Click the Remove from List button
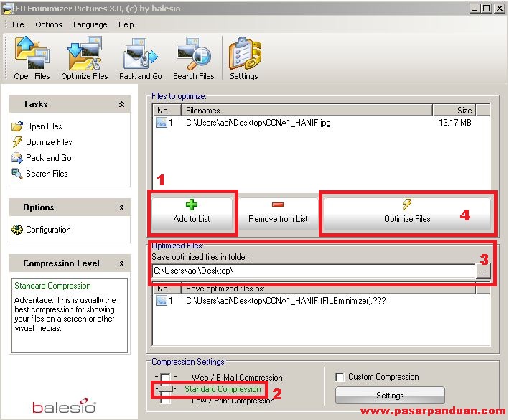509x420 pixels. (278, 213)
